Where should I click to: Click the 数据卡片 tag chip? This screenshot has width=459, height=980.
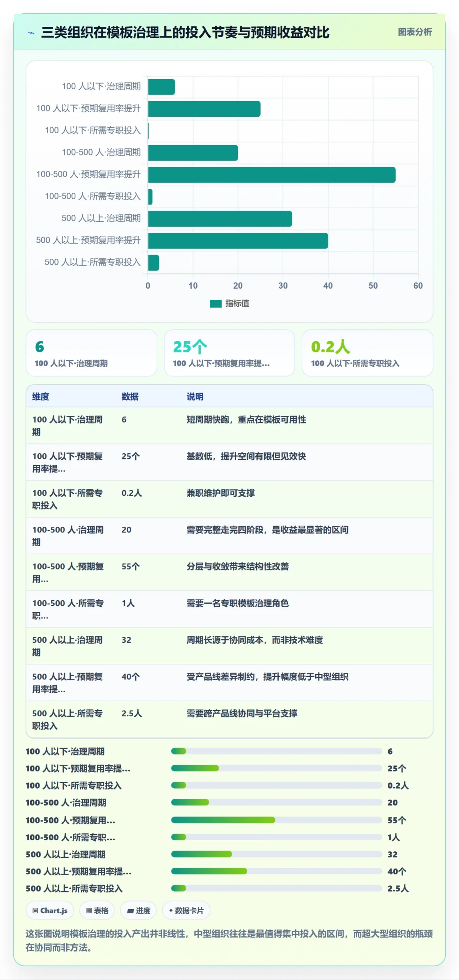tap(186, 910)
